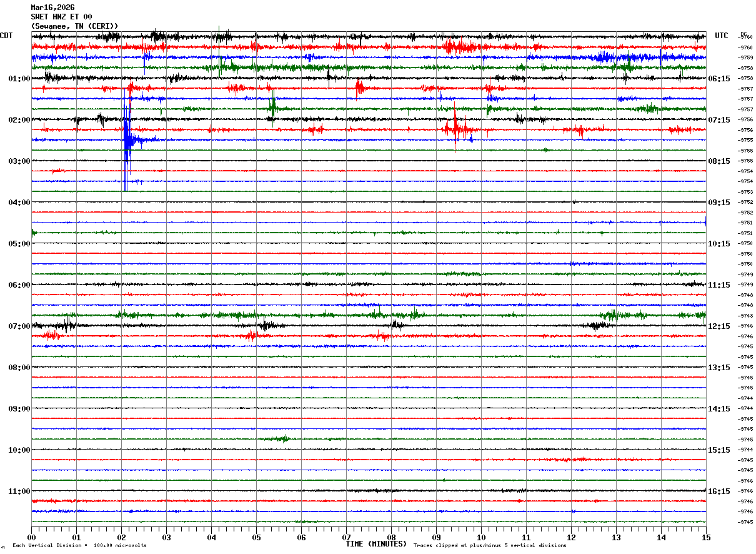The width and height of the screenshot is (756, 554).
Task: Click minute tick 00 on time axis
Action: coord(31,538)
